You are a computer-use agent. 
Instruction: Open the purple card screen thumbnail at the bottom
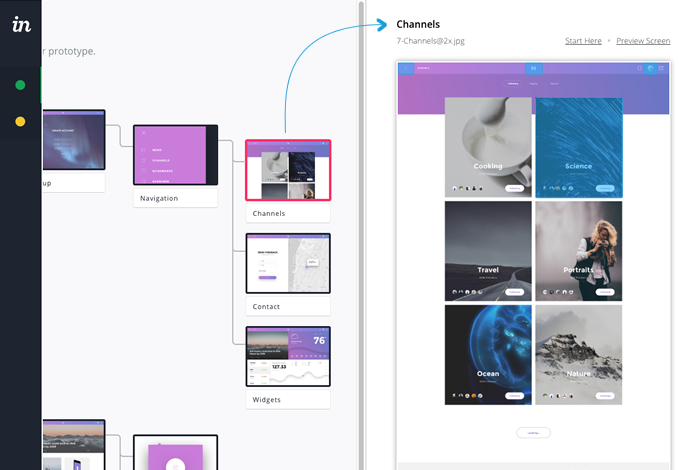(175, 452)
